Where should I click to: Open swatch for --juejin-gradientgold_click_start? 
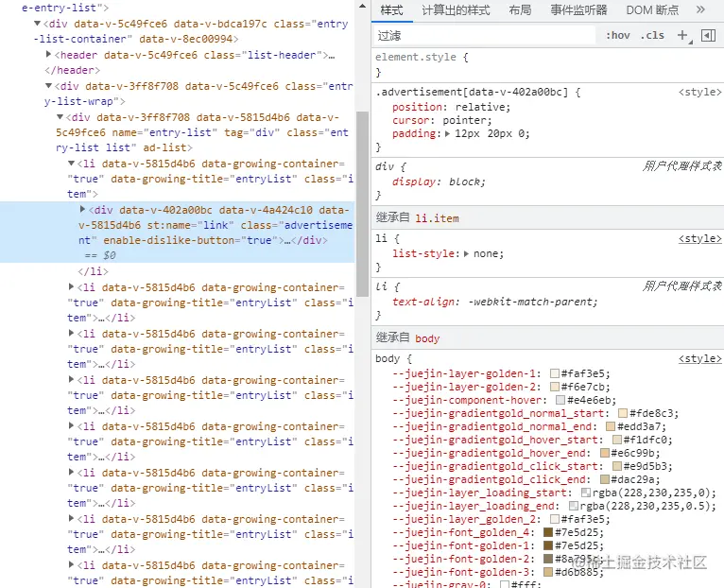617,466
